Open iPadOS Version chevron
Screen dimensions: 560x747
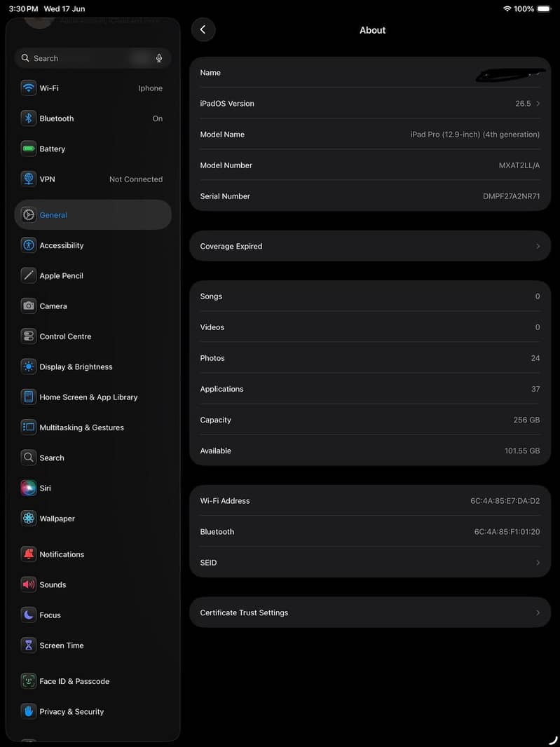tap(538, 104)
